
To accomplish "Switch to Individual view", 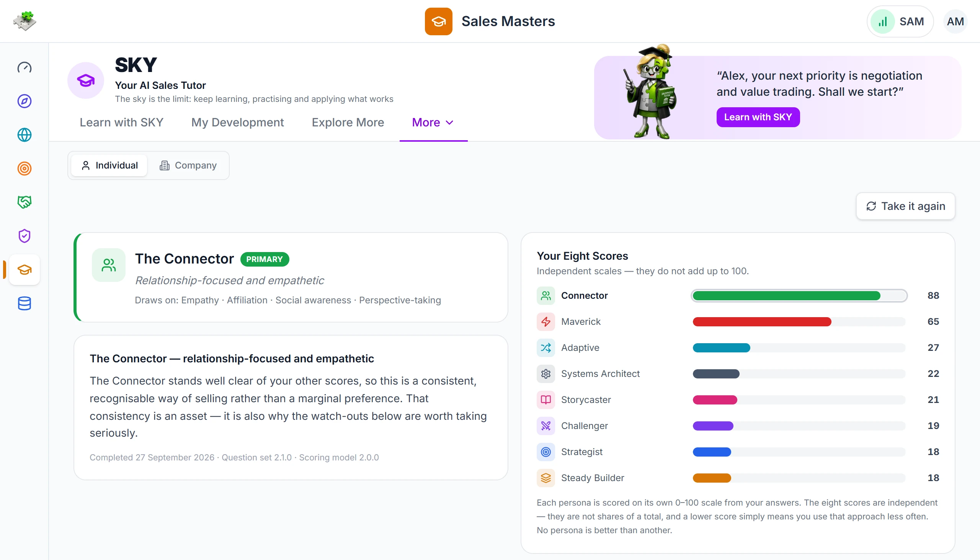I will coord(109,165).
